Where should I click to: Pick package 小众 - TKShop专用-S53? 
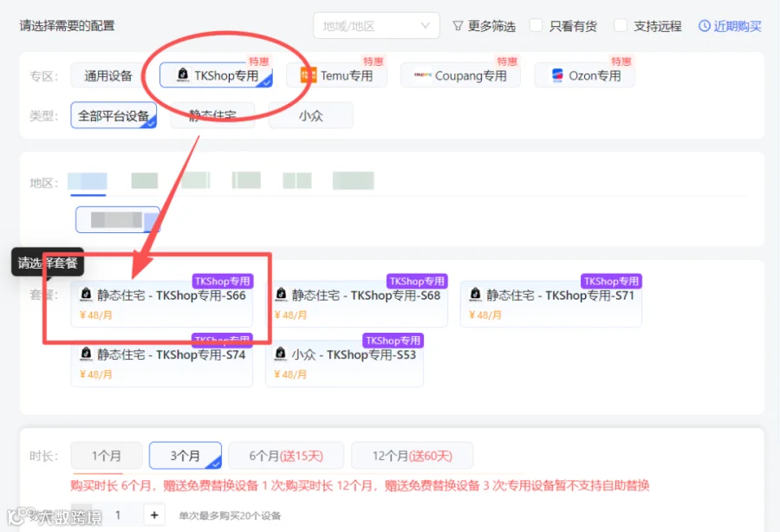(344, 363)
